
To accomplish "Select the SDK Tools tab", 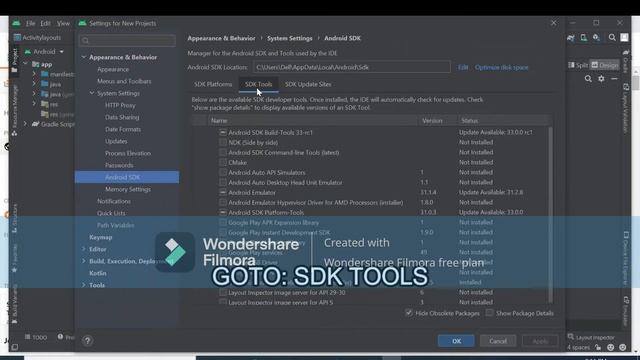I will coord(258,84).
